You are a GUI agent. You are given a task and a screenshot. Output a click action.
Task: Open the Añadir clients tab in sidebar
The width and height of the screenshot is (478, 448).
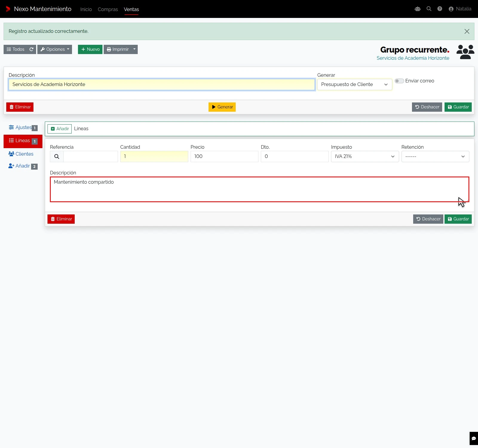point(23,166)
